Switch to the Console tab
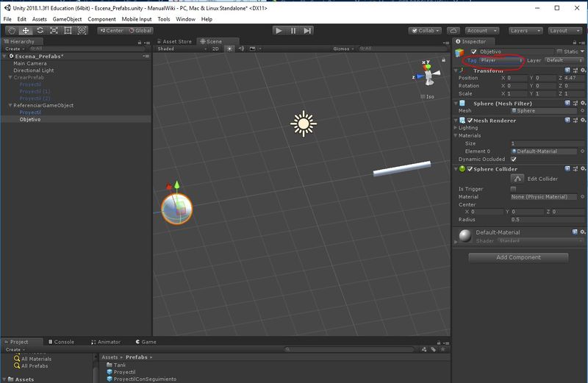Image resolution: width=588 pixels, height=383 pixels. 62,342
